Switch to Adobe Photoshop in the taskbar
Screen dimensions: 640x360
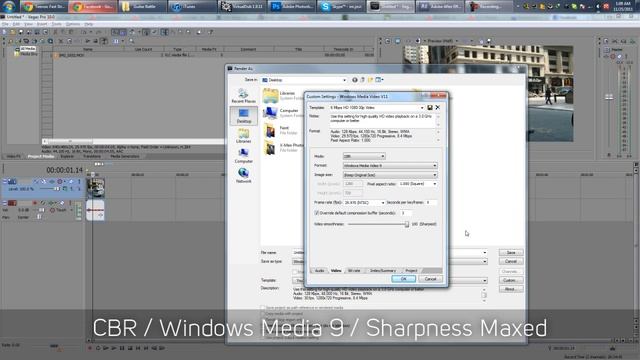[291, 7]
